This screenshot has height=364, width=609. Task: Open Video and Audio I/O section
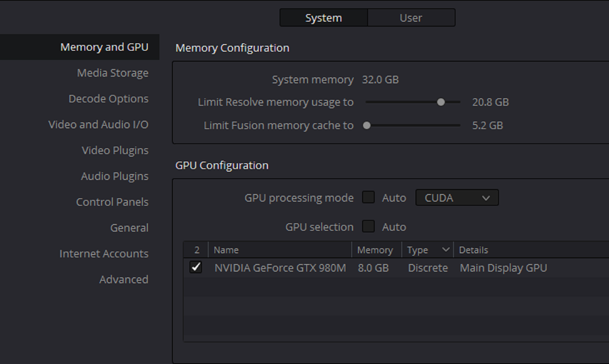pos(98,124)
